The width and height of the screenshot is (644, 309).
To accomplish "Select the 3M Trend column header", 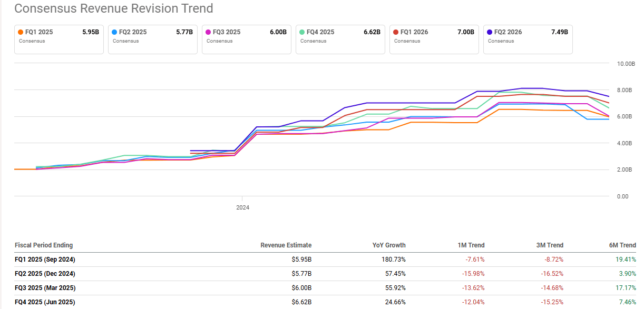I will tap(549, 245).
